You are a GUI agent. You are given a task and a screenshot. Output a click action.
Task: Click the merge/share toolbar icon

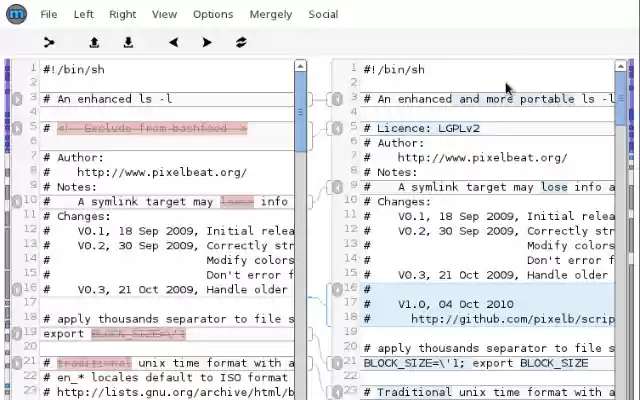pos(49,42)
